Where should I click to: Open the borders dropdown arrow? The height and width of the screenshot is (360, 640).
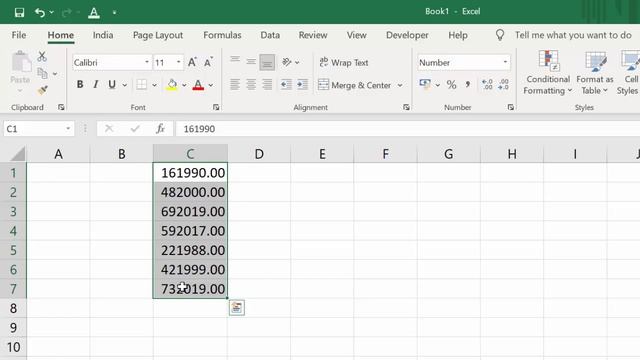154,85
